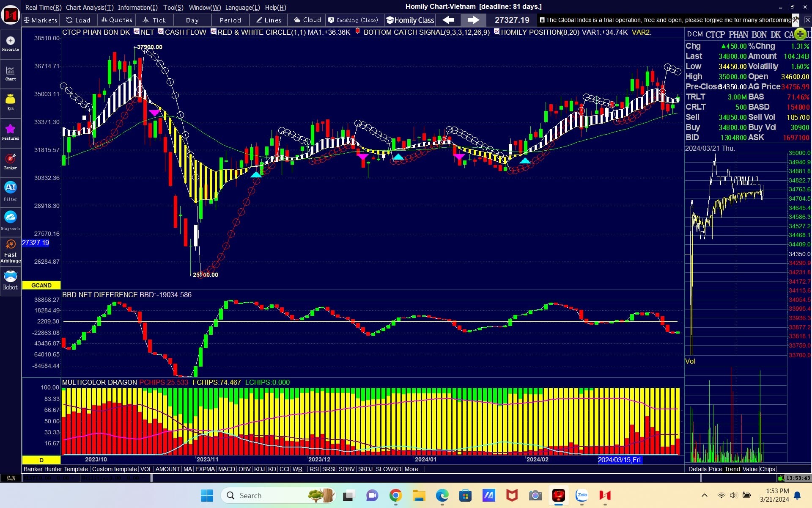Click the BOTTOM CATCH SIGNAL red marker icon

pyautogui.click(x=358, y=31)
